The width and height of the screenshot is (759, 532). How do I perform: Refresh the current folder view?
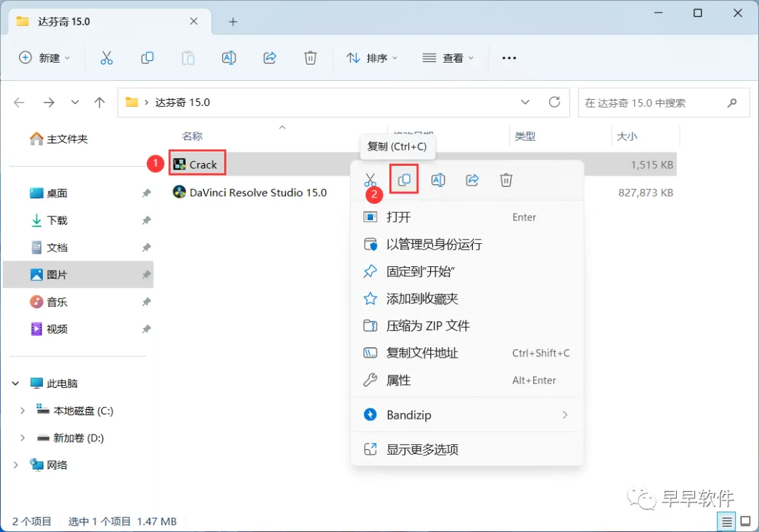click(554, 102)
